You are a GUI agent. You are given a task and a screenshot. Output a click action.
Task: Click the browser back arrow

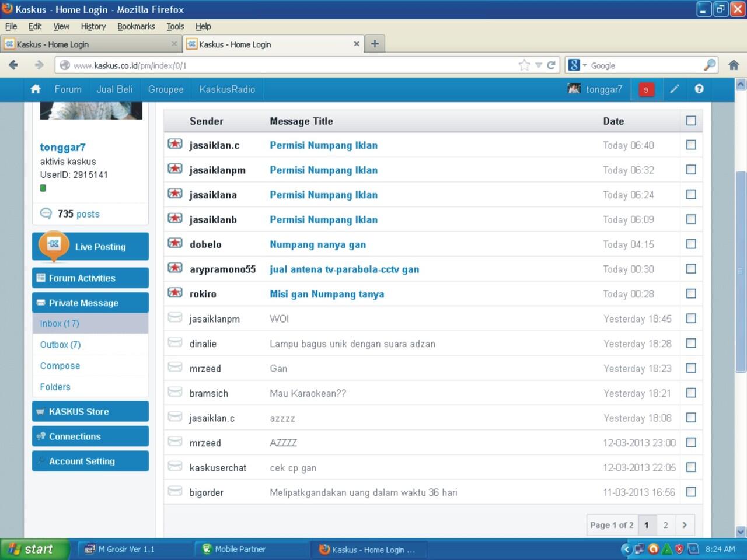pyautogui.click(x=13, y=65)
